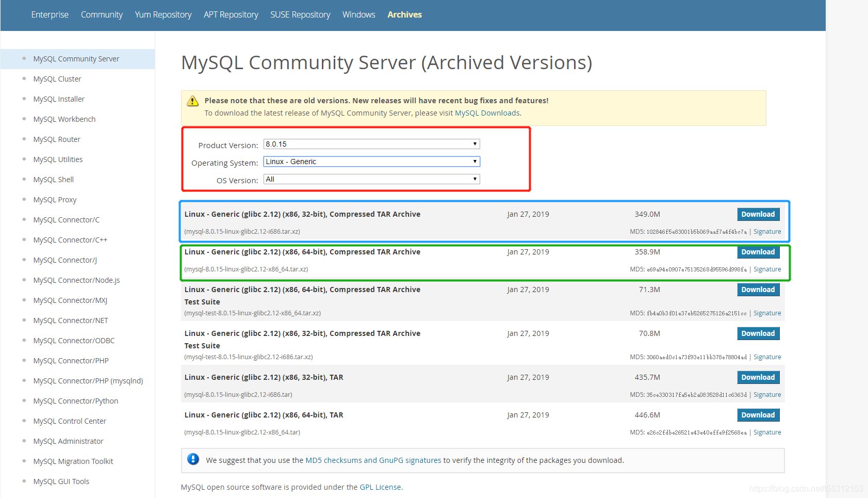
Task: Open MySQL Connector/MXJ in the sidebar
Action: tap(70, 300)
